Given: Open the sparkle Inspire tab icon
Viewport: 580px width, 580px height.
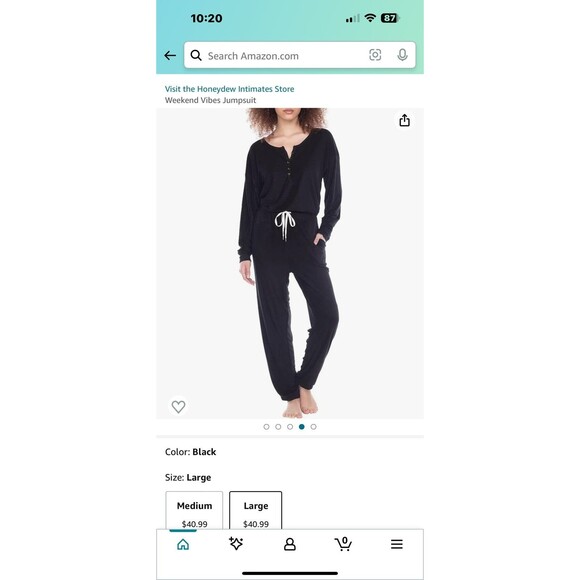Looking at the screenshot, I should 236,543.
